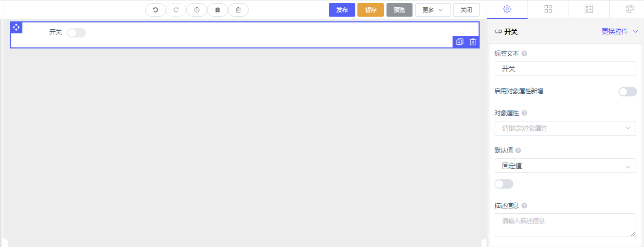Open history via the clock icon

[197, 10]
